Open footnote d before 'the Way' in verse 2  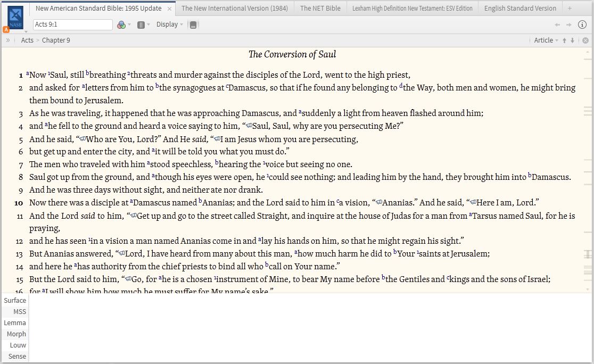coord(401,86)
